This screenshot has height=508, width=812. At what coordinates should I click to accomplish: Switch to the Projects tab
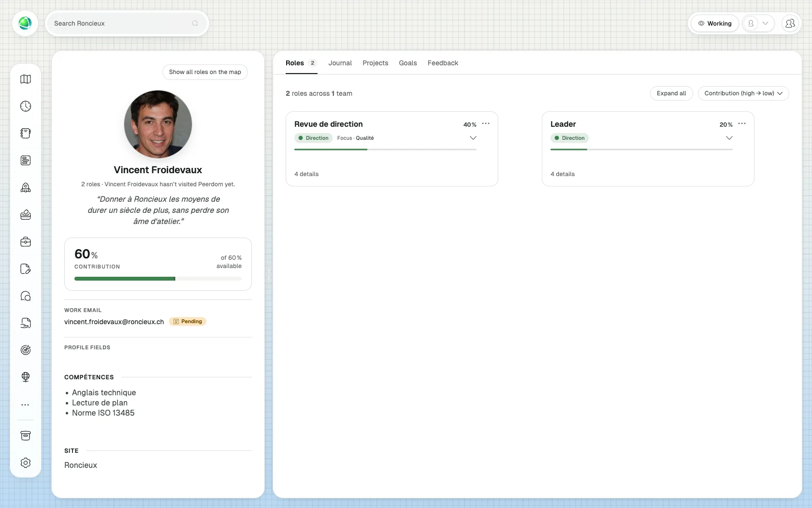coord(375,63)
